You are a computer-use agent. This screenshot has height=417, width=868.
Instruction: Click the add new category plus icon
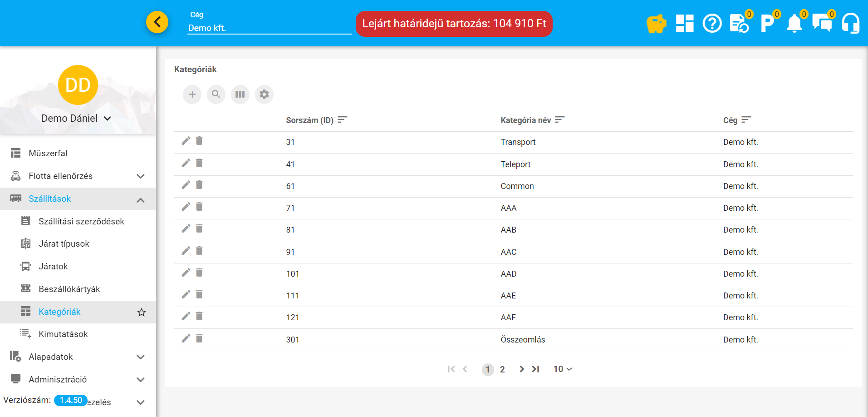click(x=192, y=94)
